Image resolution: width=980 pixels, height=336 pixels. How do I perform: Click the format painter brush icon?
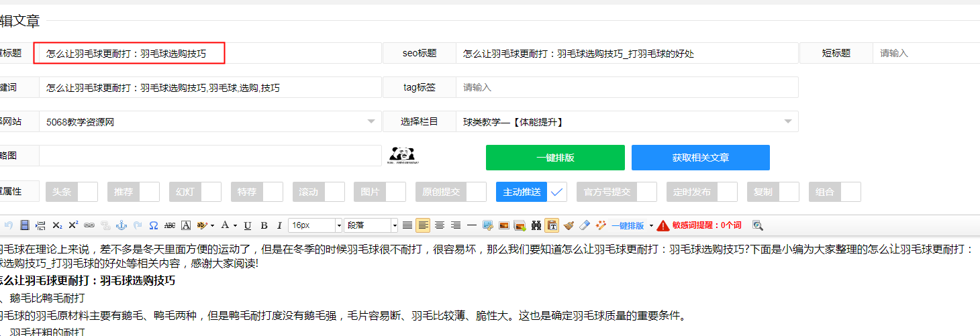(x=569, y=225)
